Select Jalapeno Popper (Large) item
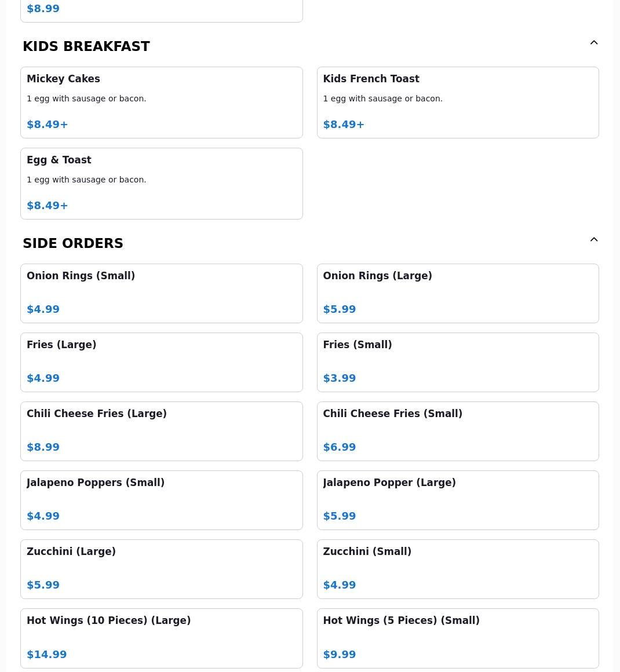 [457, 500]
